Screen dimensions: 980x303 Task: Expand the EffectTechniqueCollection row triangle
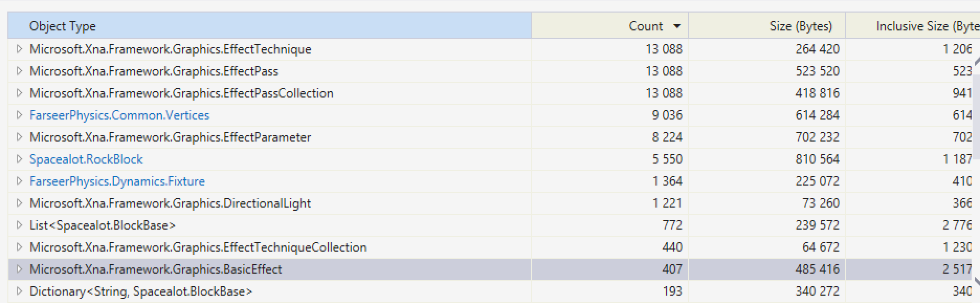pos(19,247)
